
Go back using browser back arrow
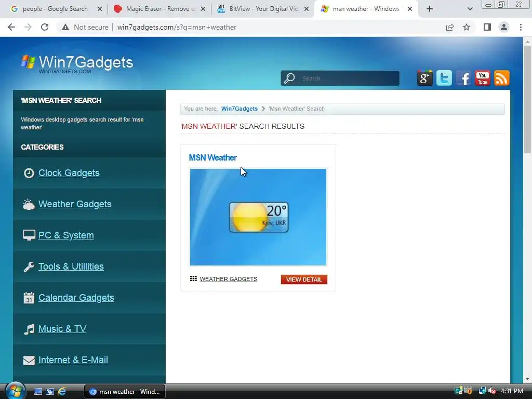coord(11,27)
